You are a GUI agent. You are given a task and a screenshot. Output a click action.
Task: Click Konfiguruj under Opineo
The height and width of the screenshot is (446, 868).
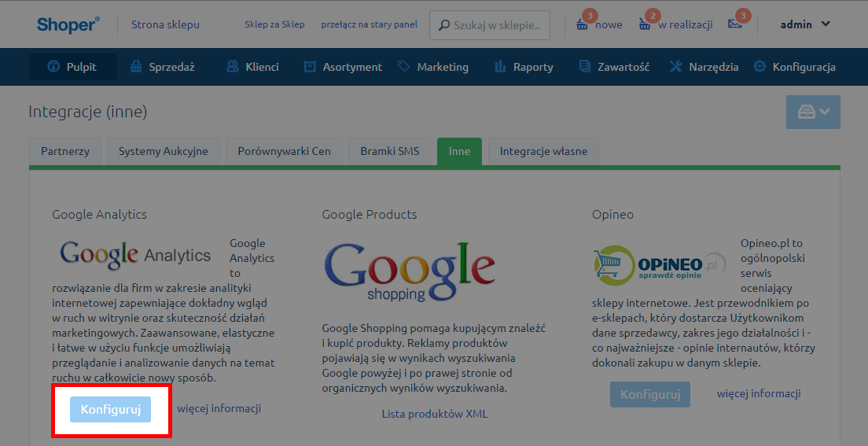click(x=650, y=394)
